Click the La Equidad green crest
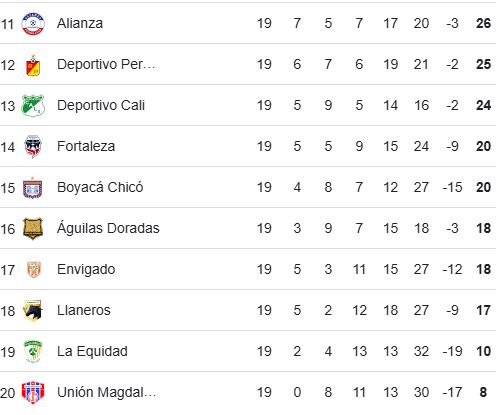This screenshot has height=415, width=496. tap(33, 352)
